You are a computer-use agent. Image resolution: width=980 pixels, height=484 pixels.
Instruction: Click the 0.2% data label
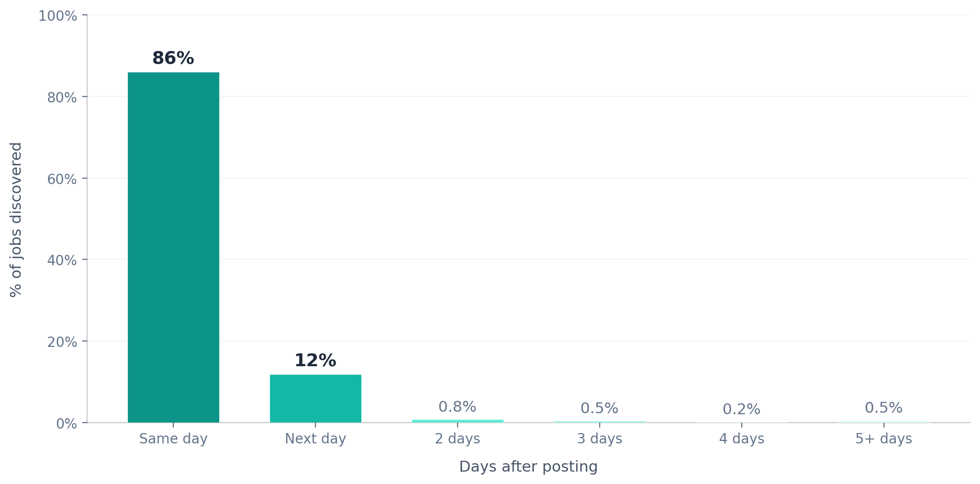pos(741,409)
